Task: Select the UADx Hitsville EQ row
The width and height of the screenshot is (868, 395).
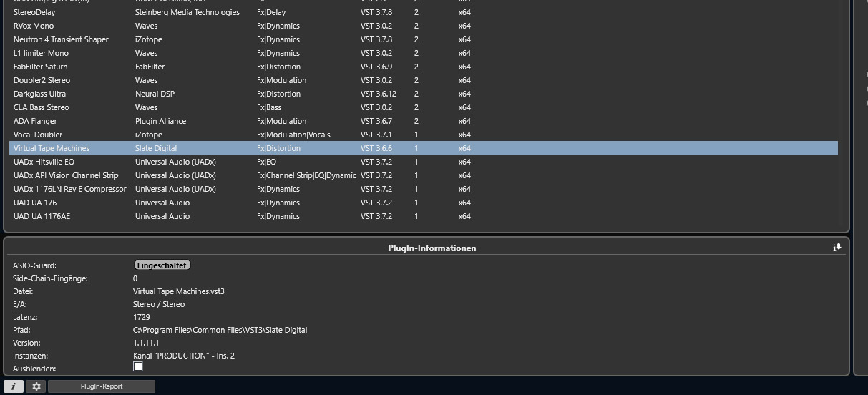Action: (x=424, y=162)
